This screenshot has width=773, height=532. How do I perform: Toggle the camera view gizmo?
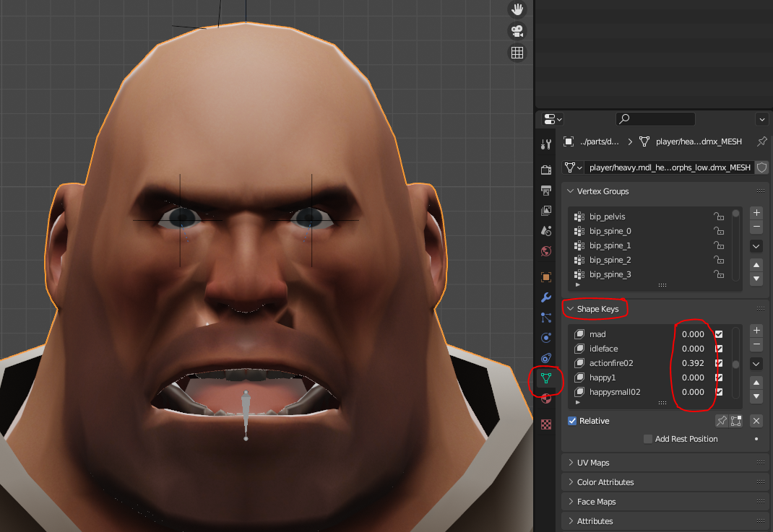pyautogui.click(x=517, y=31)
